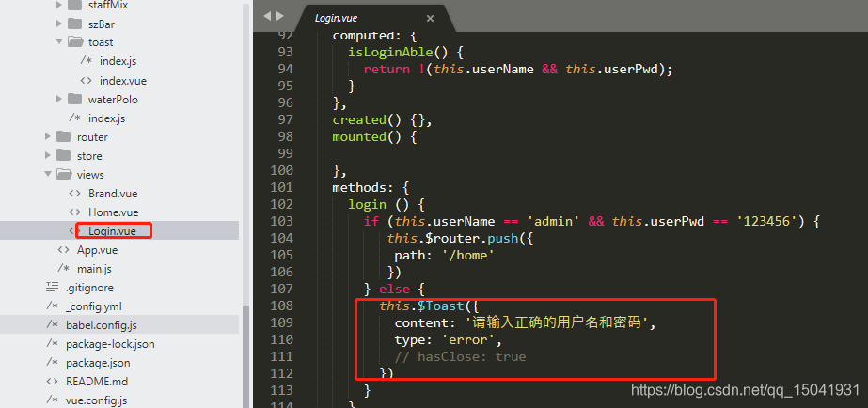This screenshot has width=868, height=408.
Task: Click the code icon beside App.vue
Action: click(x=64, y=250)
